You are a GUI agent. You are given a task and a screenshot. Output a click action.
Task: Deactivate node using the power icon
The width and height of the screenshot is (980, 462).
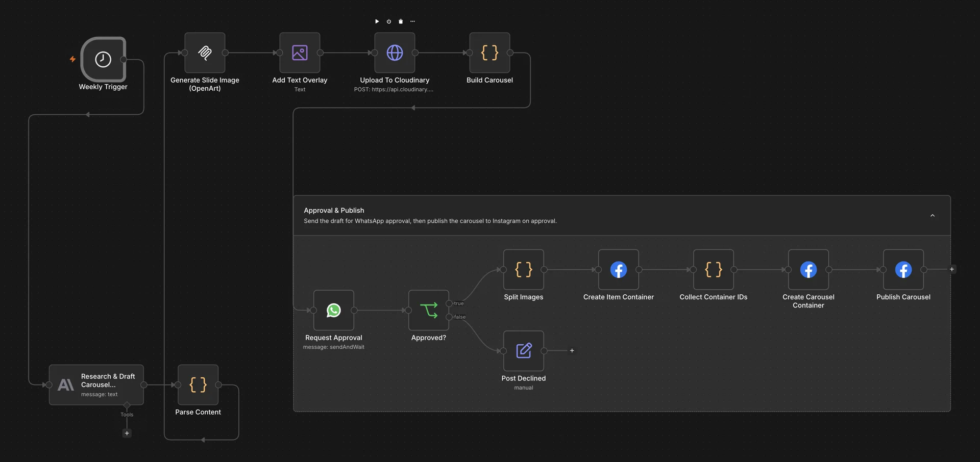[389, 21]
